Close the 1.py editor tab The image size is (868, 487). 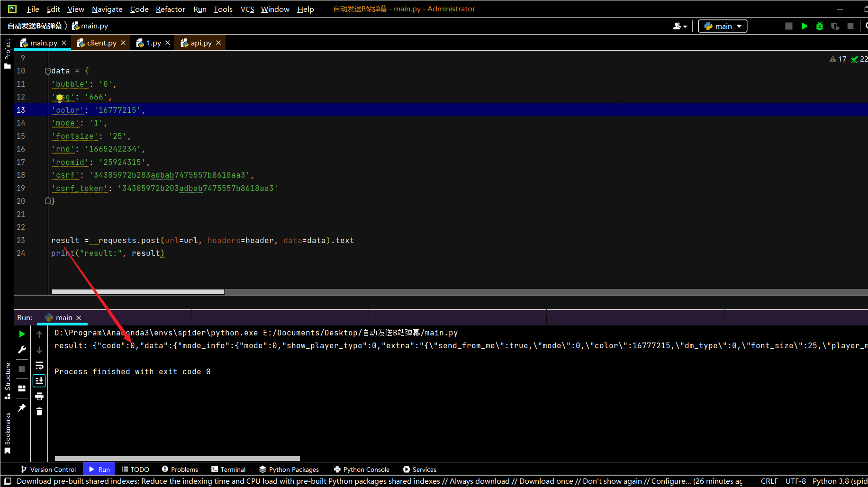[x=168, y=43]
